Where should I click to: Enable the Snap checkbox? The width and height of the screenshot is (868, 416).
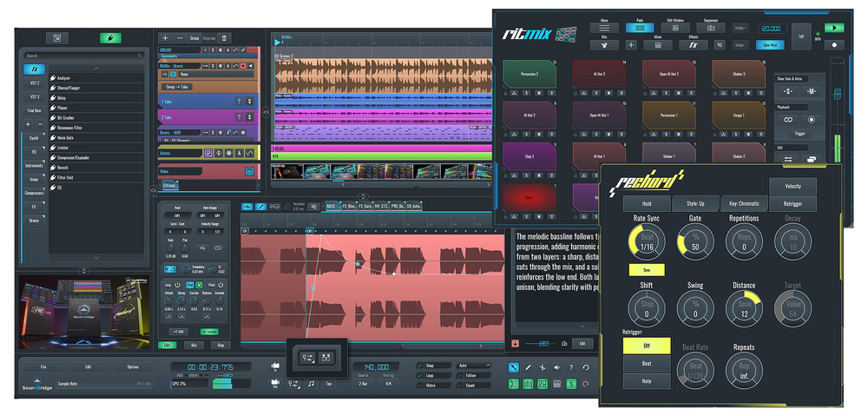pyautogui.click(x=421, y=366)
